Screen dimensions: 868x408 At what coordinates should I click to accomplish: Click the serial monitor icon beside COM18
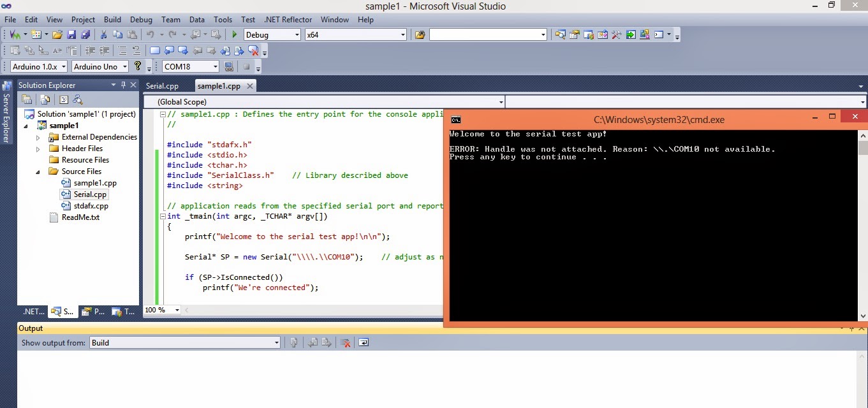click(229, 66)
